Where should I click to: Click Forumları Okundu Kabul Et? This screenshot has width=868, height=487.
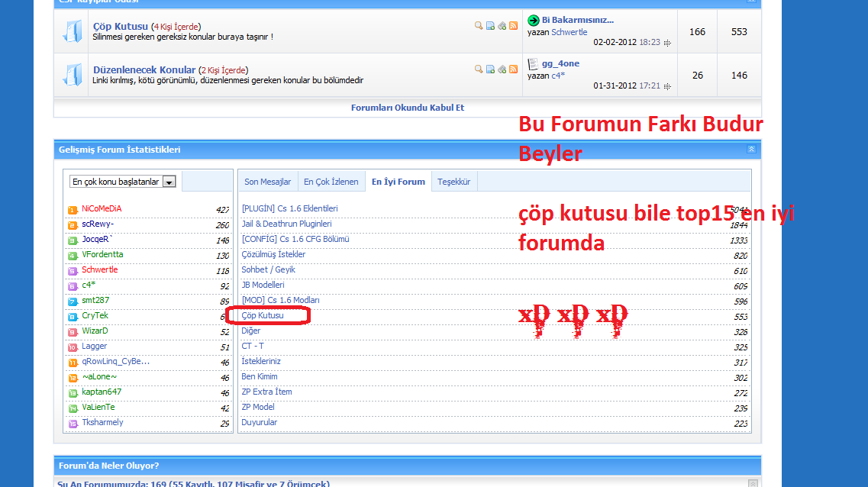click(x=407, y=107)
